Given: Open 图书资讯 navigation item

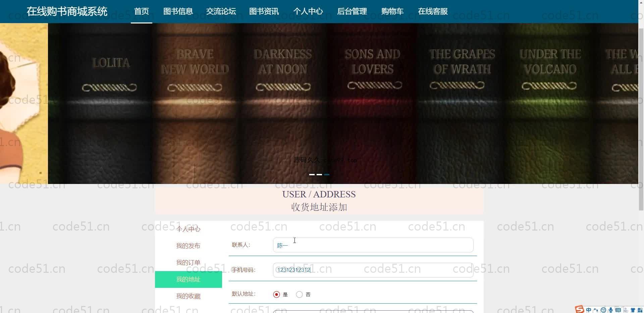Looking at the screenshot, I should coord(264,11).
